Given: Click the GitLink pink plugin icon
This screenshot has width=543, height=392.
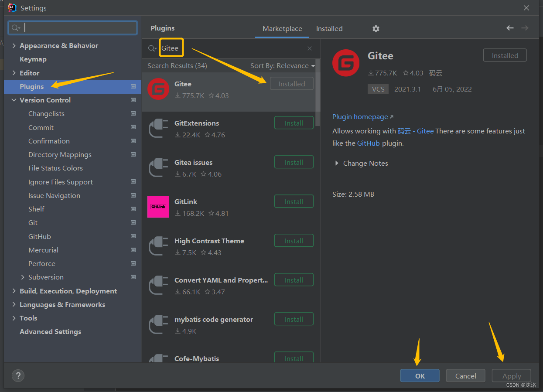Looking at the screenshot, I should coord(158,207).
